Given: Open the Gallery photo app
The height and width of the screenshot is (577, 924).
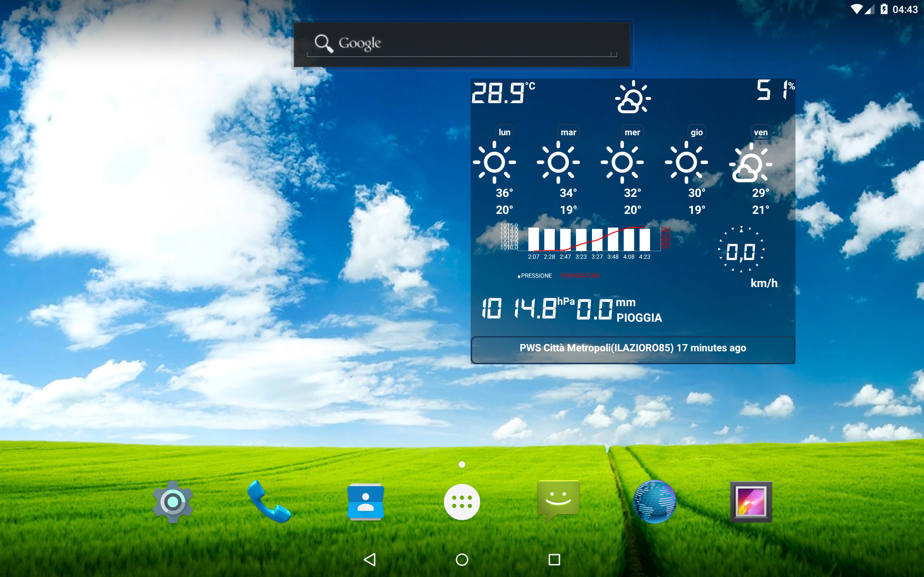Looking at the screenshot, I should click(x=751, y=502).
